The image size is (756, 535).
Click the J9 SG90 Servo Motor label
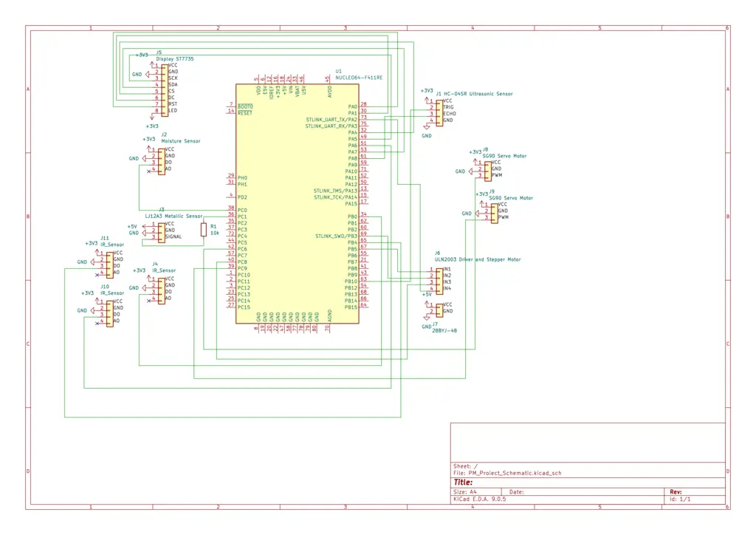tap(511, 198)
